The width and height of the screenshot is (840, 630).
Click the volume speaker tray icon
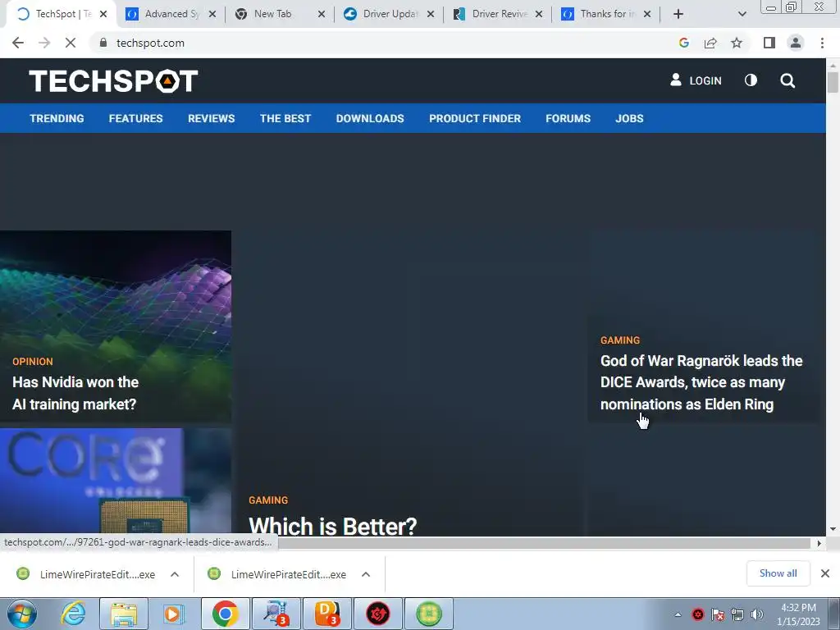click(x=757, y=614)
